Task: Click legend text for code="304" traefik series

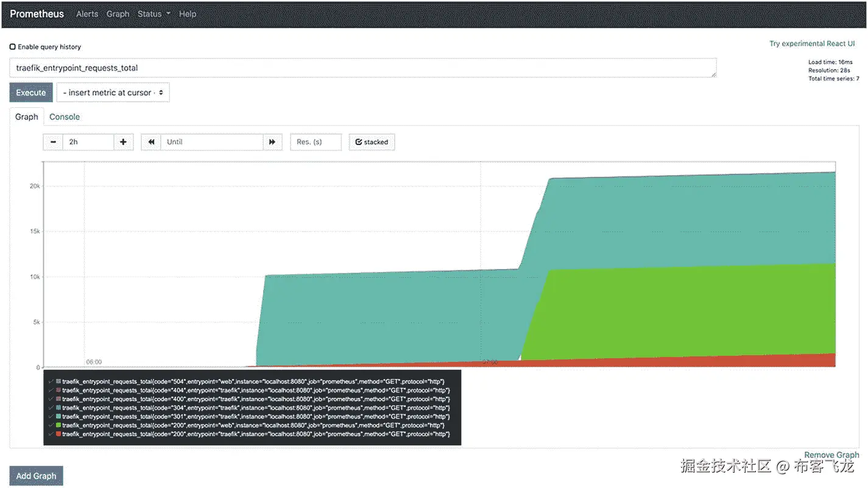Action: point(256,408)
